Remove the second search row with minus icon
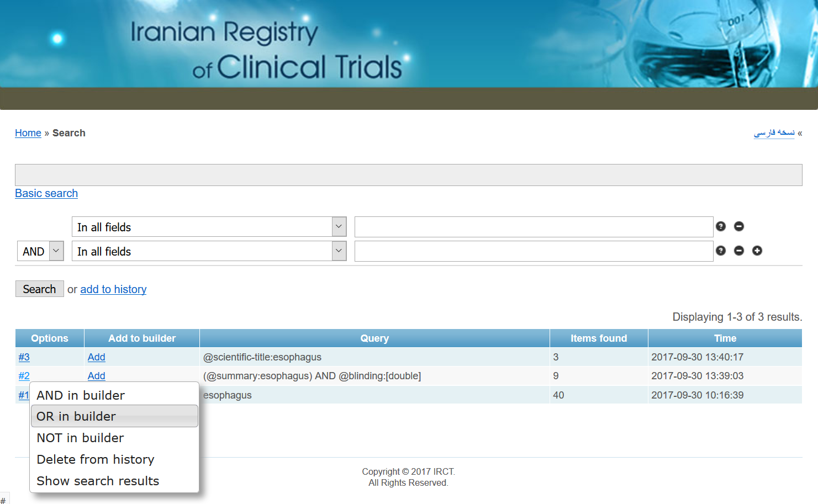This screenshot has height=504, width=818. pyautogui.click(x=738, y=251)
